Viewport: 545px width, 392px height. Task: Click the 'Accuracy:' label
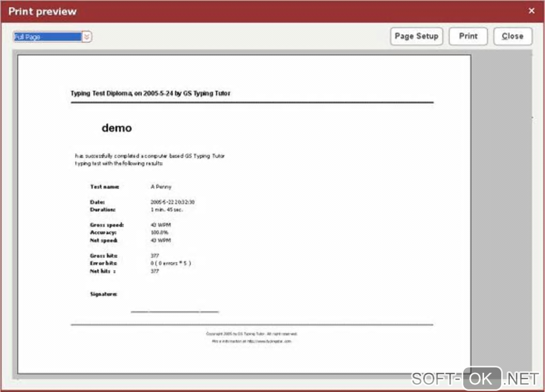(103, 232)
